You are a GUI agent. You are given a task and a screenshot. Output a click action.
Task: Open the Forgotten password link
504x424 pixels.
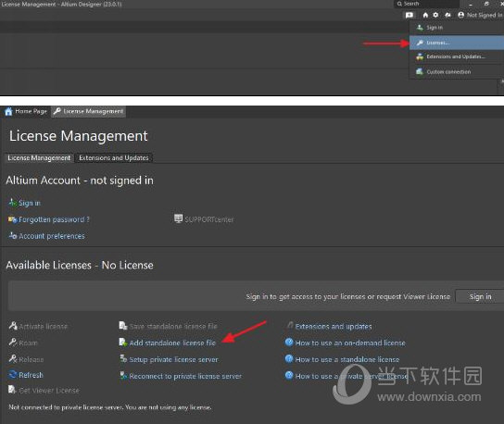point(54,219)
